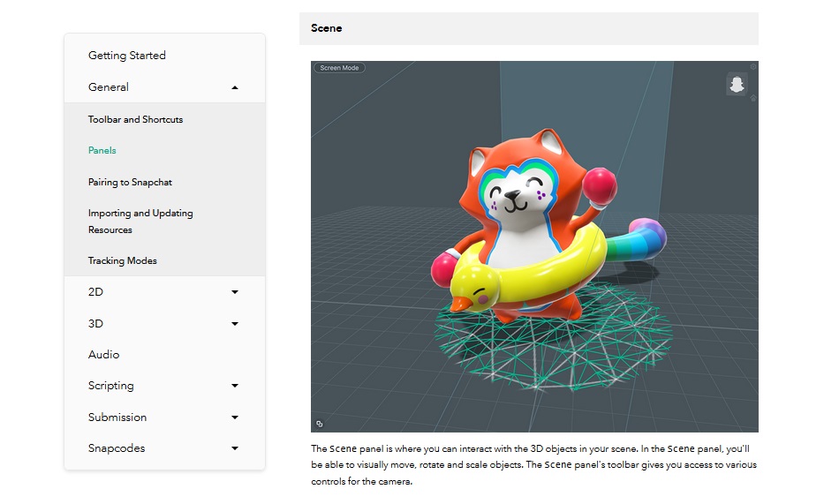Expand the Snapcodes section arrow
The width and height of the screenshot is (824, 504).
(235, 448)
